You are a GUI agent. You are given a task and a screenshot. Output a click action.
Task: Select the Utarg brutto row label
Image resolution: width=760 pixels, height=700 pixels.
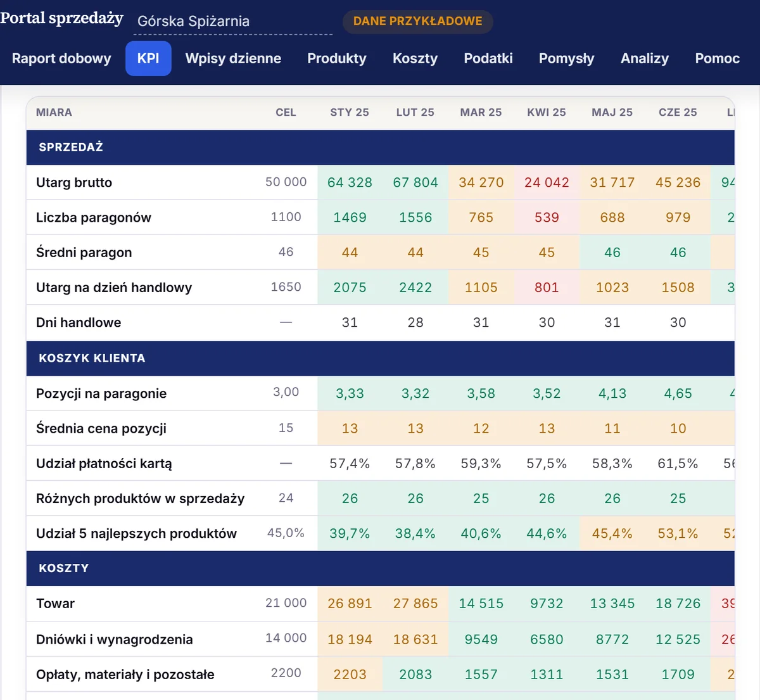74,182
